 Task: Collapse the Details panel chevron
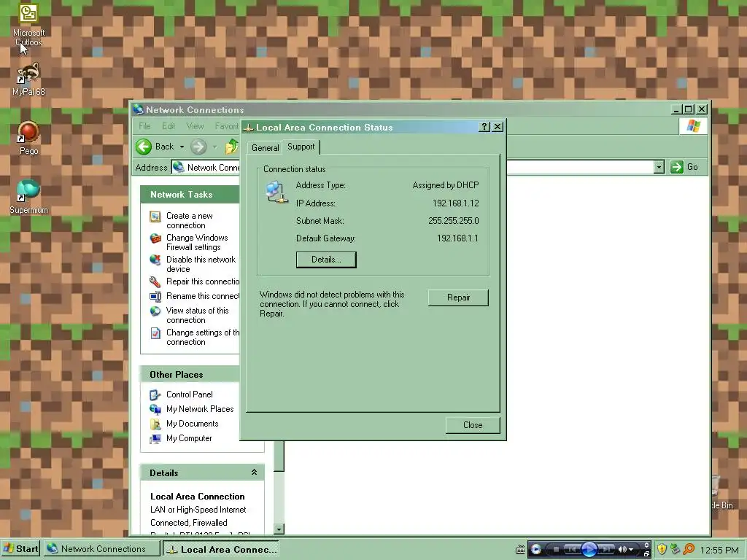click(x=255, y=472)
